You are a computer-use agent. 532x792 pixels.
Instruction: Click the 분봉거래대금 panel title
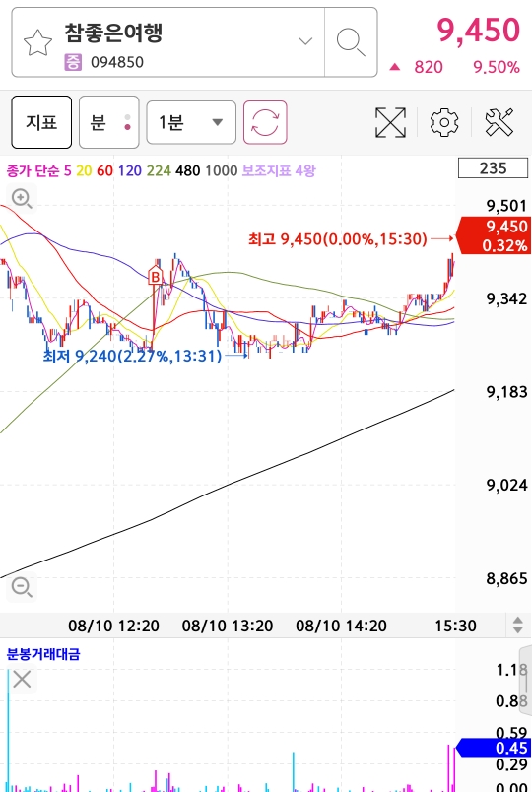click(x=43, y=654)
